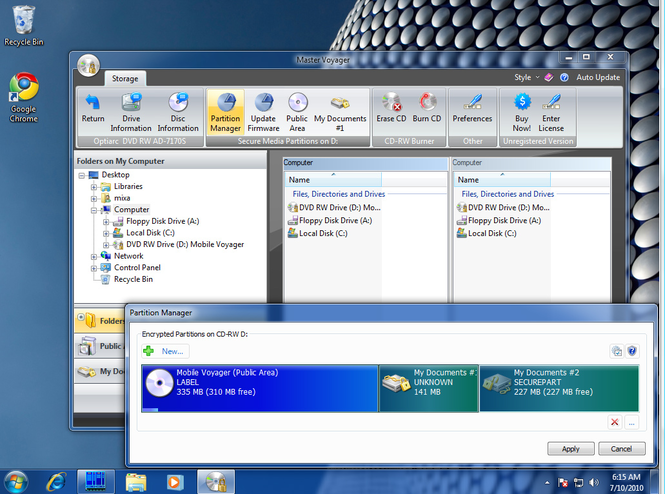
Task: Expand the Libraries tree node
Action: [x=94, y=187]
